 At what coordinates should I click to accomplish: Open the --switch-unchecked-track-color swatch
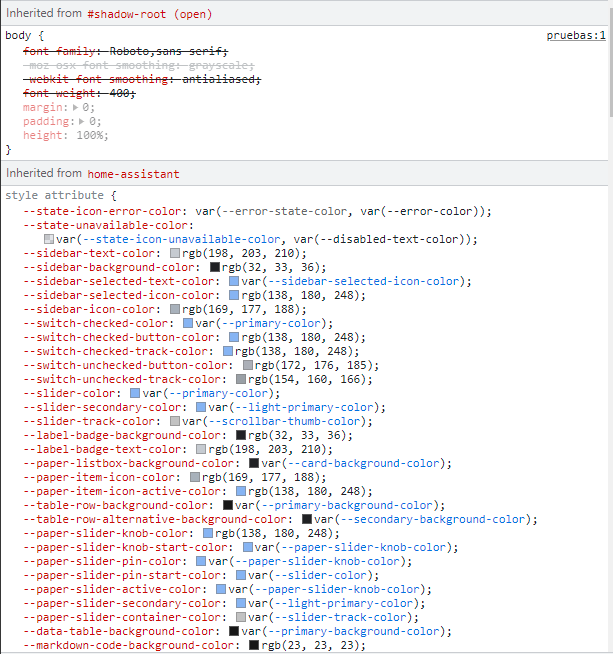click(241, 380)
